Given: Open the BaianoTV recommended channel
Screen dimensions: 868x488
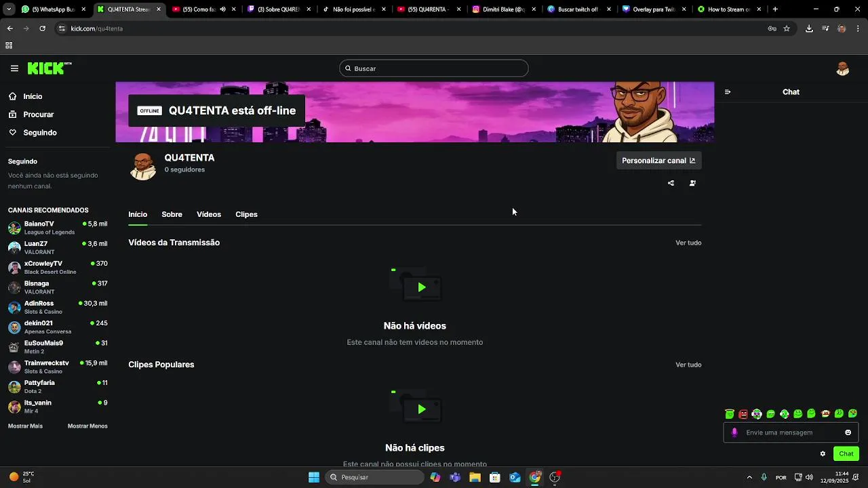Looking at the screenshot, I should [58, 228].
